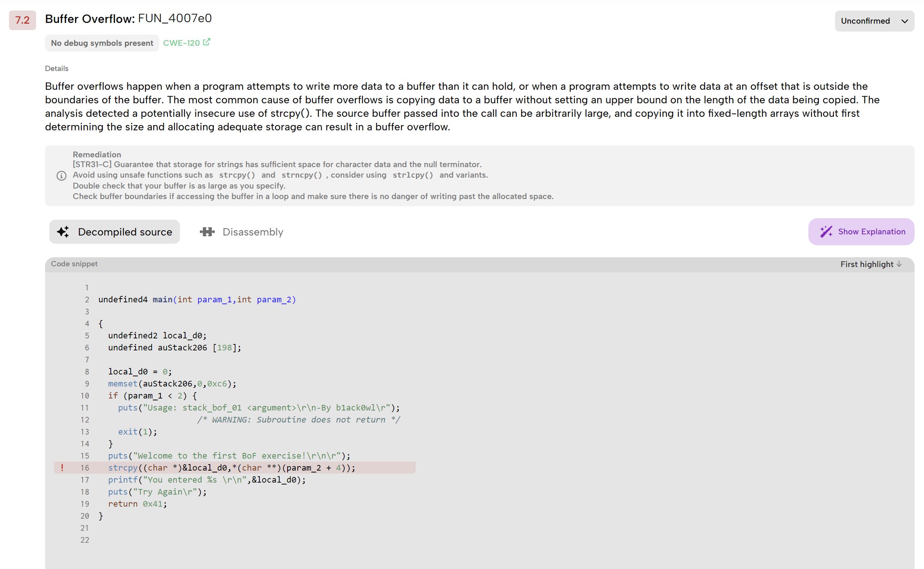Open the Unconfirmed status dropdown
The width and height of the screenshot is (924, 569).
pos(874,21)
